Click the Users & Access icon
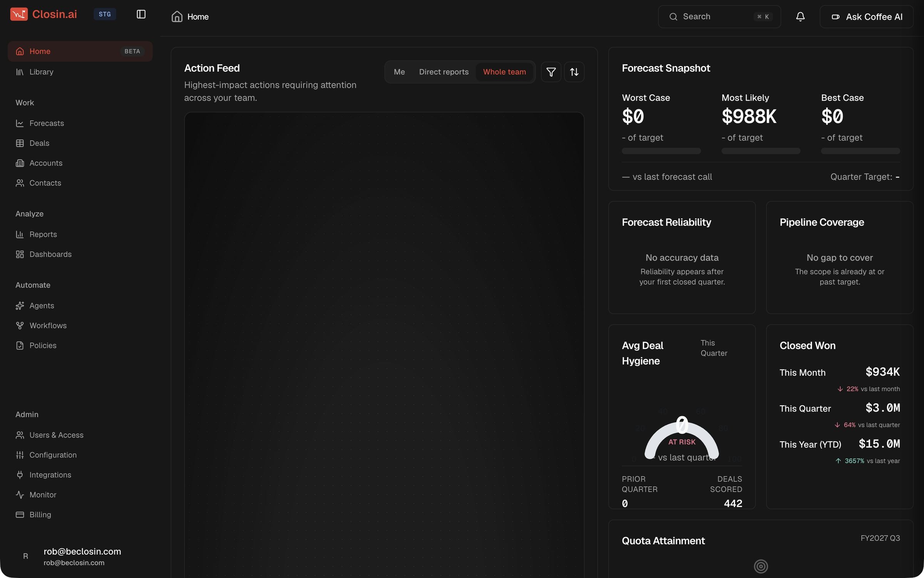The image size is (924, 578). 20,435
